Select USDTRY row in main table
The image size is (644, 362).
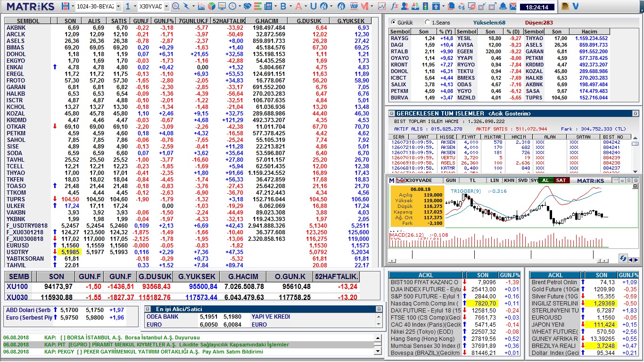tap(188, 252)
